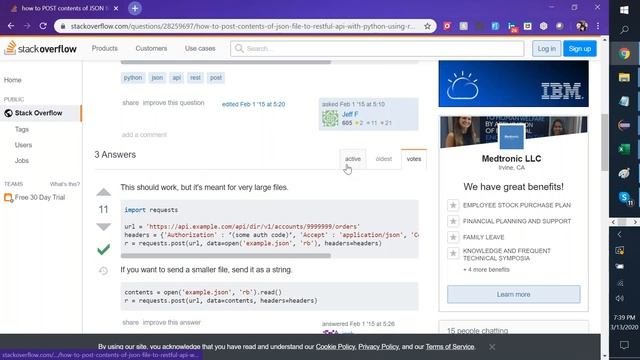Sort answers by active tab
The image size is (640, 360).
pyautogui.click(x=353, y=159)
